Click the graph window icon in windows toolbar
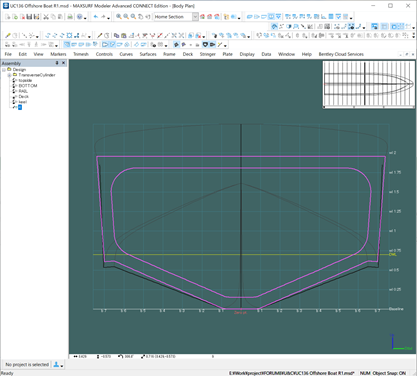Image resolution: width=417 pixels, height=376 pixels. [324, 17]
